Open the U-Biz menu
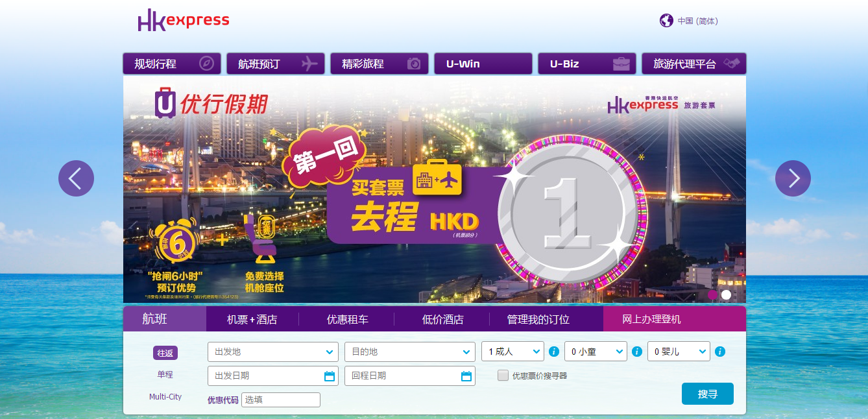Image resolution: width=868 pixels, height=419 pixels. click(587, 64)
